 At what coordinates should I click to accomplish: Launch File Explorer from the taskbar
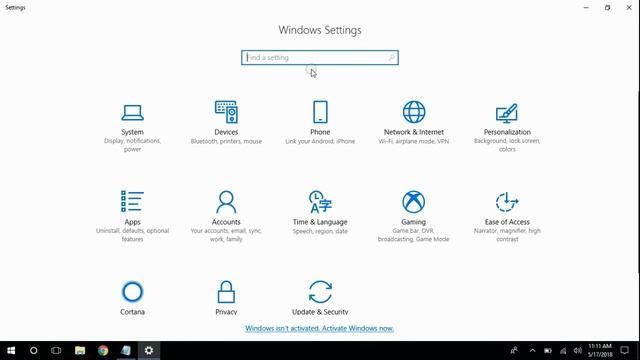(80, 351)
